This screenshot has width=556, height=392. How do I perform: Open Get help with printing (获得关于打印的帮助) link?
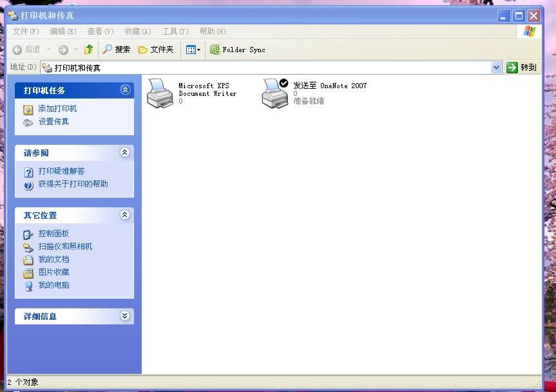pyautogui.click(x=73, y=184)
